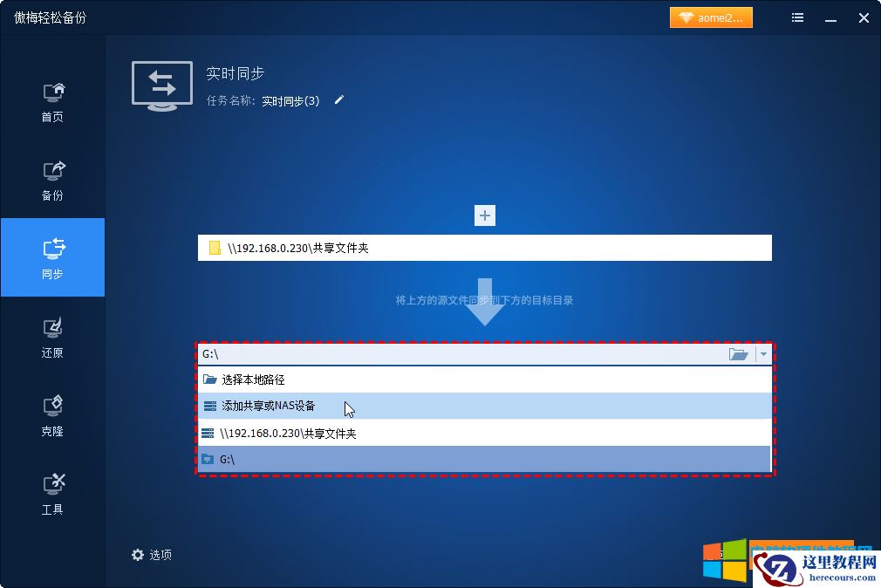This screenshot has width=881, height=588.
Task: Click the 同步 (Sync) sidebar icon
Action: point(52,257)
